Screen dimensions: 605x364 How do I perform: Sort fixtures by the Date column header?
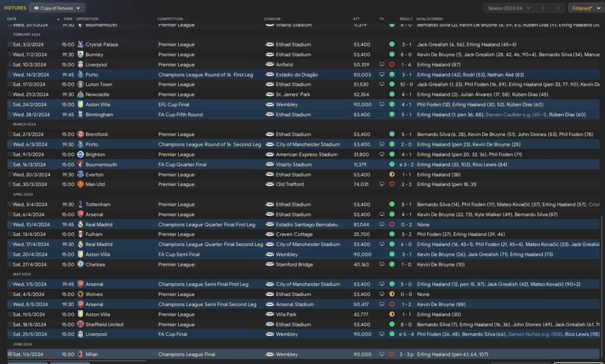coord(12,19)
